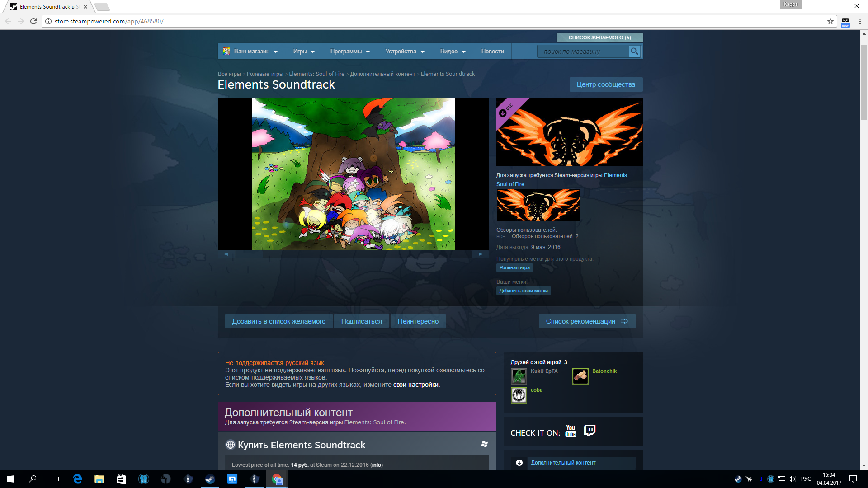Bookmark this page with the star icon
The width and height of the screenshot is (868, 488).
(x=830, y=21)
